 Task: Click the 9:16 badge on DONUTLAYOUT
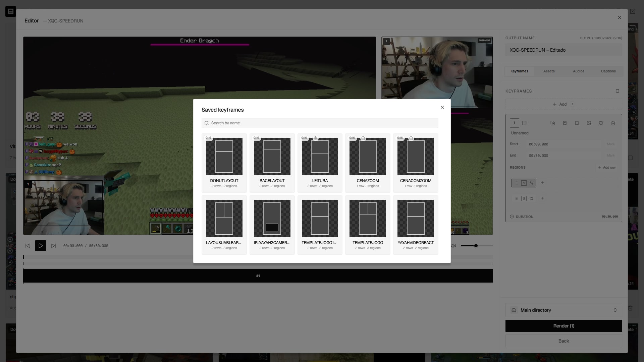[209, 138]
